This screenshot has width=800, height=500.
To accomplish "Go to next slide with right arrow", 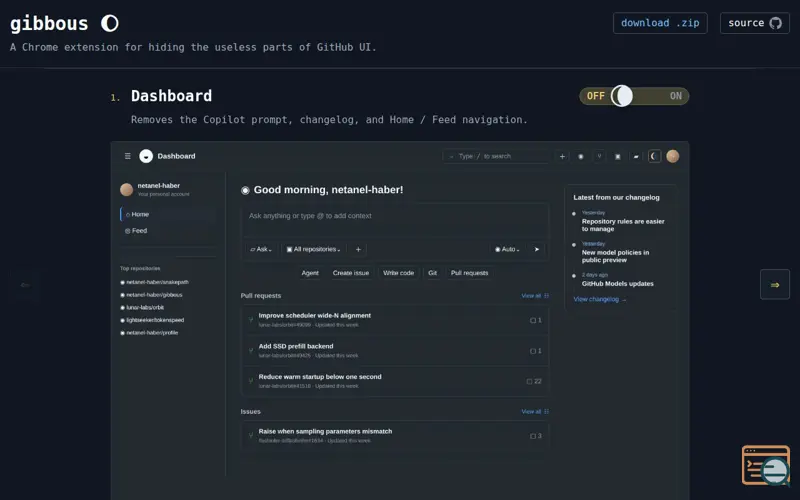I will click(774, 285).
